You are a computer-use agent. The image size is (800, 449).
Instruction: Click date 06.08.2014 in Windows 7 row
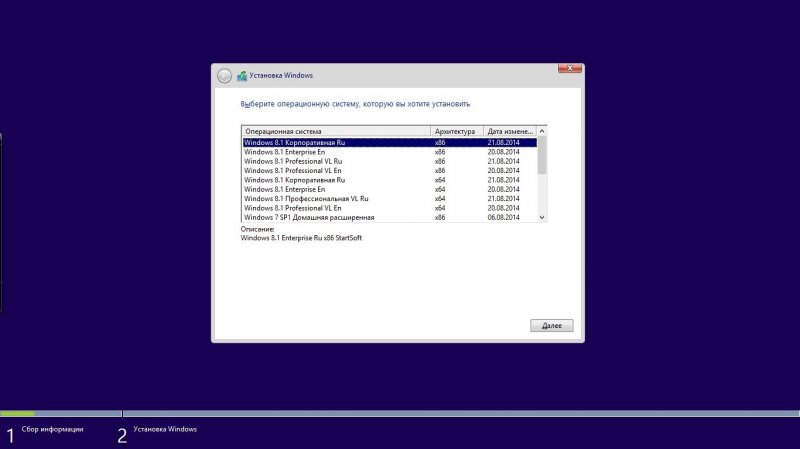[503, 217]
